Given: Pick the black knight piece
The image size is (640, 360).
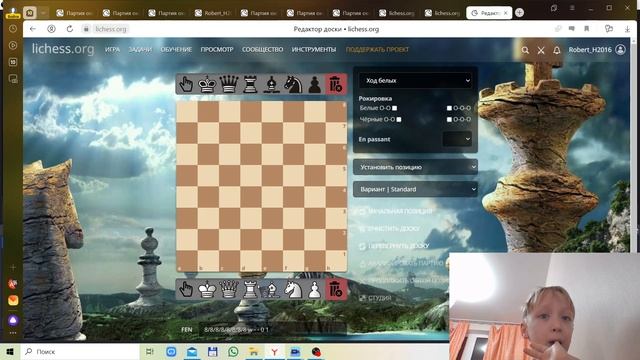Looking at the screenshot, I should 293,84.
